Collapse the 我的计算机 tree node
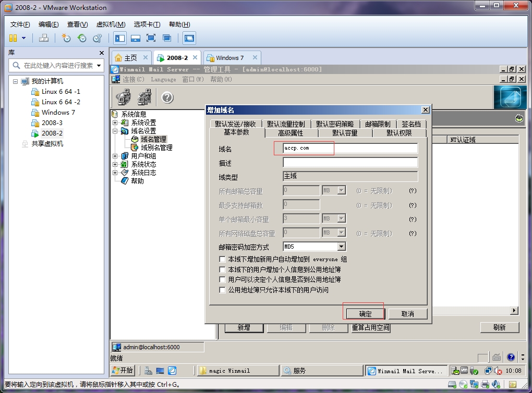Screen dimensions: 532x393 (x=15, y=81)
